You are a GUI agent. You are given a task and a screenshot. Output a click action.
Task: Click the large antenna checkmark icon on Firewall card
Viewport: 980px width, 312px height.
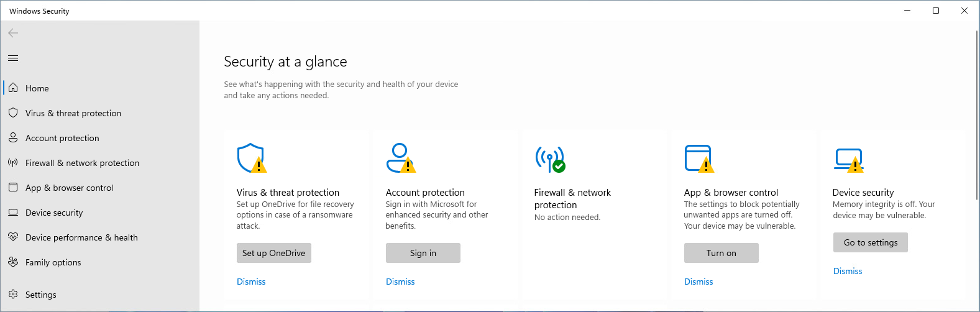551,159
